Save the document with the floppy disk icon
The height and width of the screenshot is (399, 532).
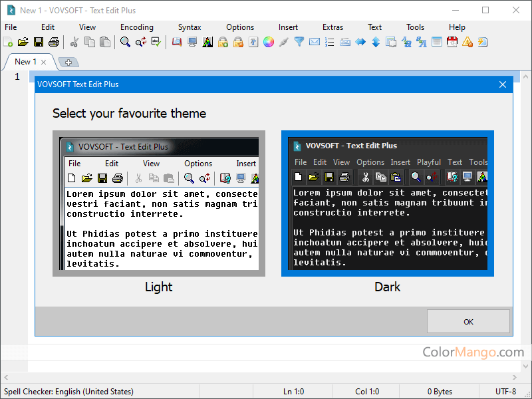[x=39, y=42]
